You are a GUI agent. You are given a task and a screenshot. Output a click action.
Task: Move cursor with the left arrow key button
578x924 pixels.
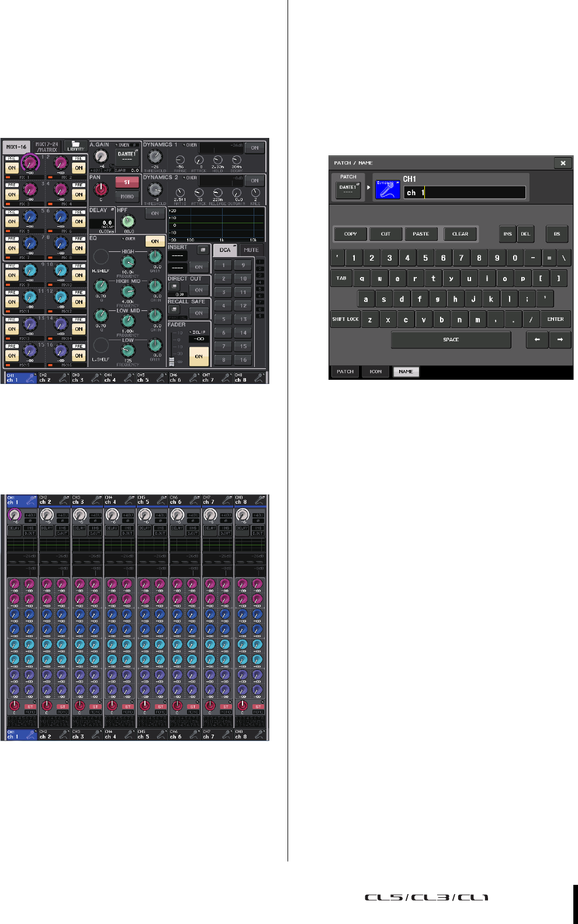(x=537, y=340)
